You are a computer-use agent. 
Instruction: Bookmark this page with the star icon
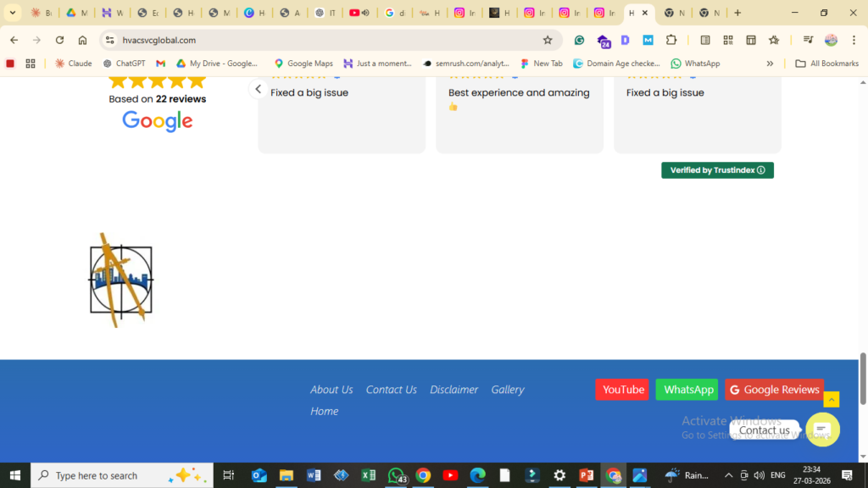click(548, 40)
